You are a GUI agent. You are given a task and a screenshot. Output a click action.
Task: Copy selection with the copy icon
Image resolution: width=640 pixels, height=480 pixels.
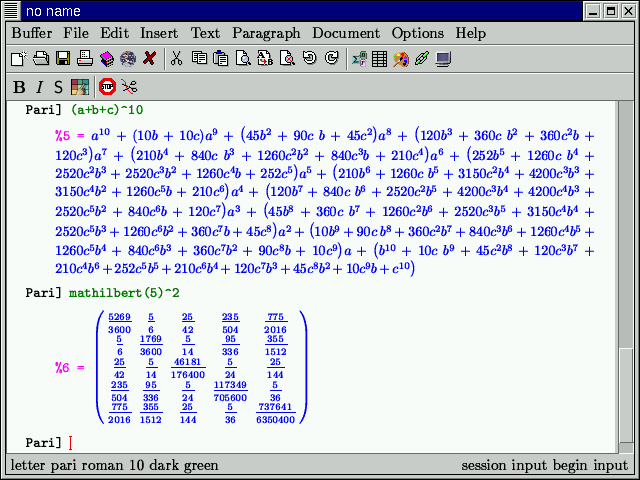click(199, 59)
